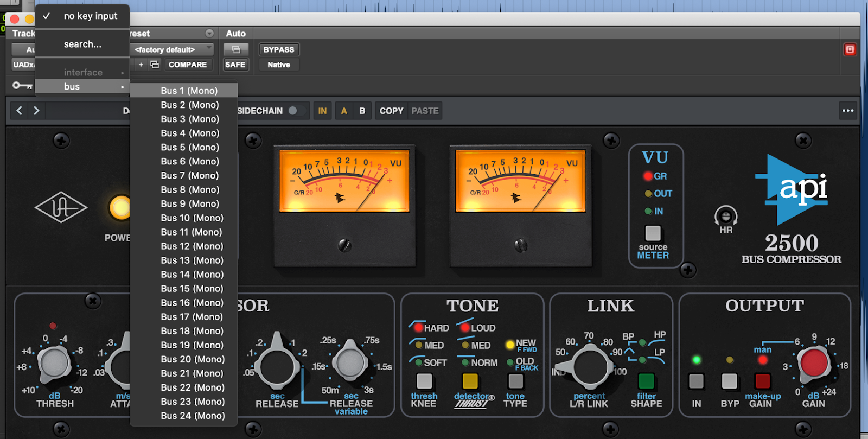Select Bus 17 (Mono)
868x439 pixels.
point(184,317)
